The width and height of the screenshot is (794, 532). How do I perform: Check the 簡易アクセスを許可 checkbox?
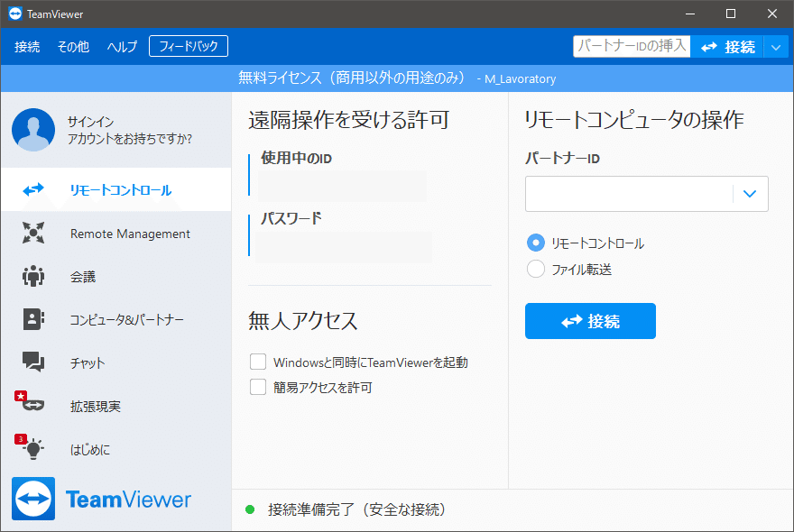point(258,387)
